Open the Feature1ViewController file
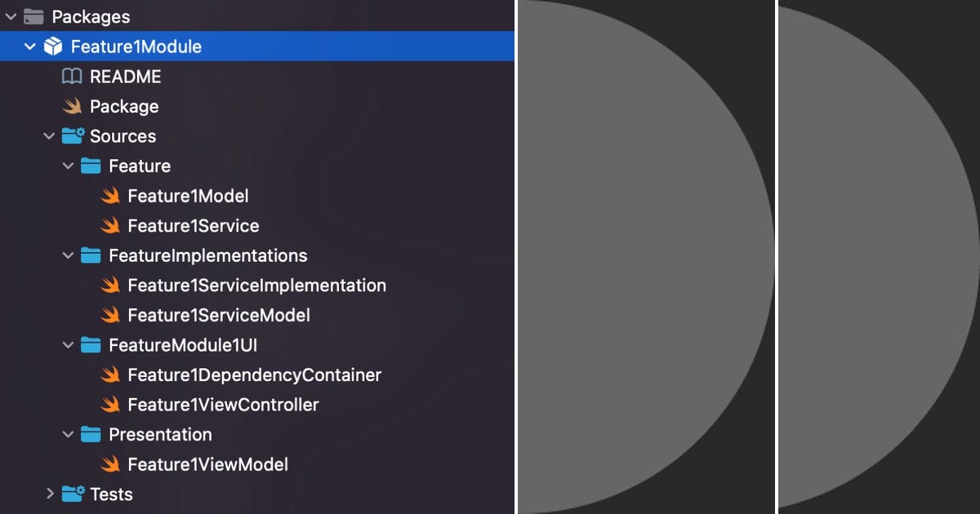This screenshot has width=980, height=514. click(222, 404)
